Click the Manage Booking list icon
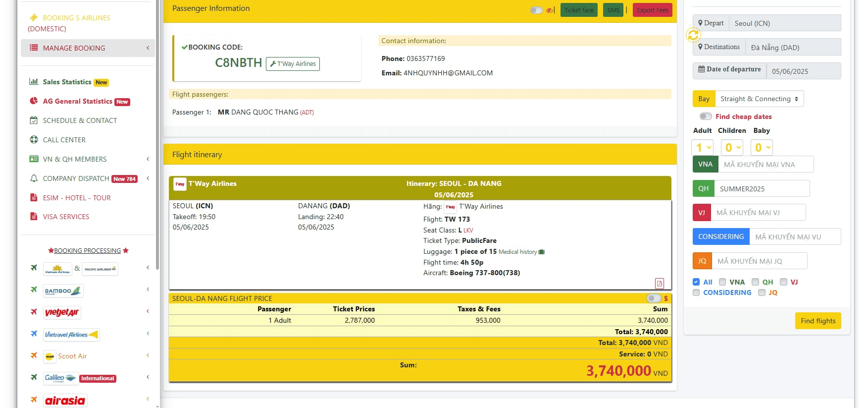This screenshot has height=408, width=868. pos(34,48)
